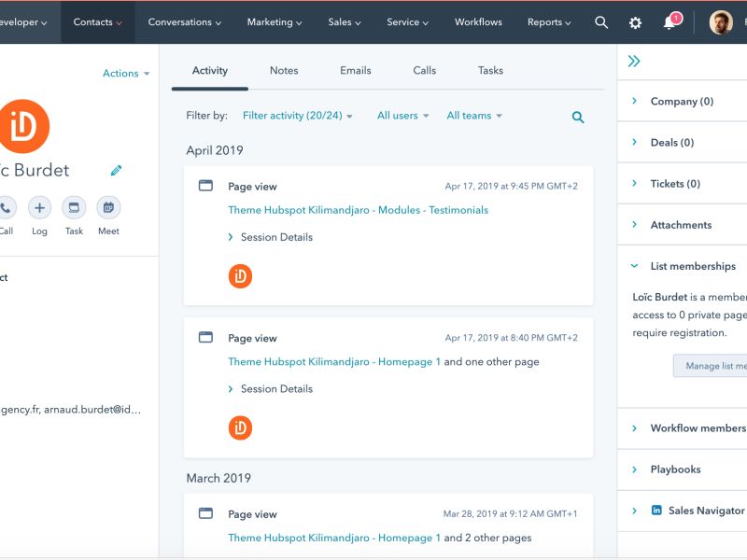Viewport: 747px width, 560px height.
Task: Open the Marketing menu
Action: pyautogui.click(x=274, y=22)
